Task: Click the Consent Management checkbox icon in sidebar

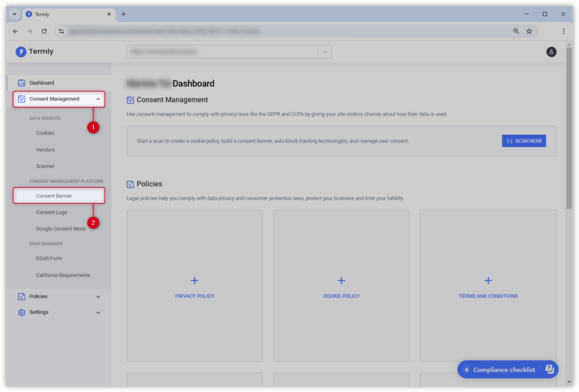Action: [x=21, y=99]
